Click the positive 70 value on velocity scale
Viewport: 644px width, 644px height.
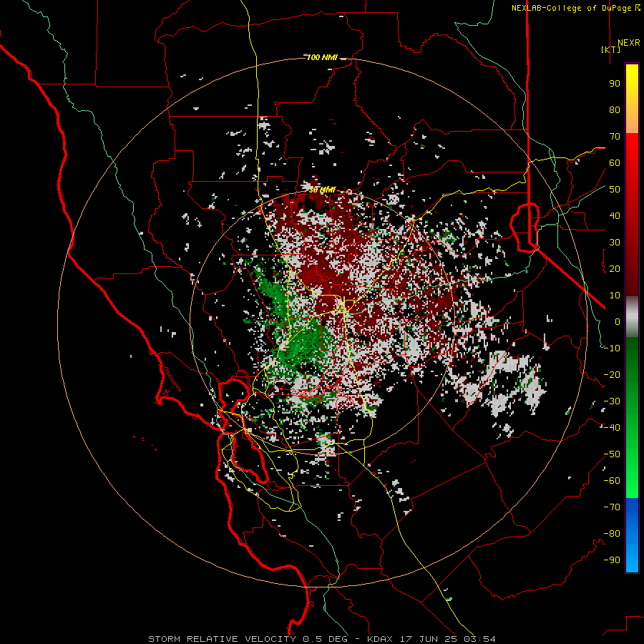point(615,137)
